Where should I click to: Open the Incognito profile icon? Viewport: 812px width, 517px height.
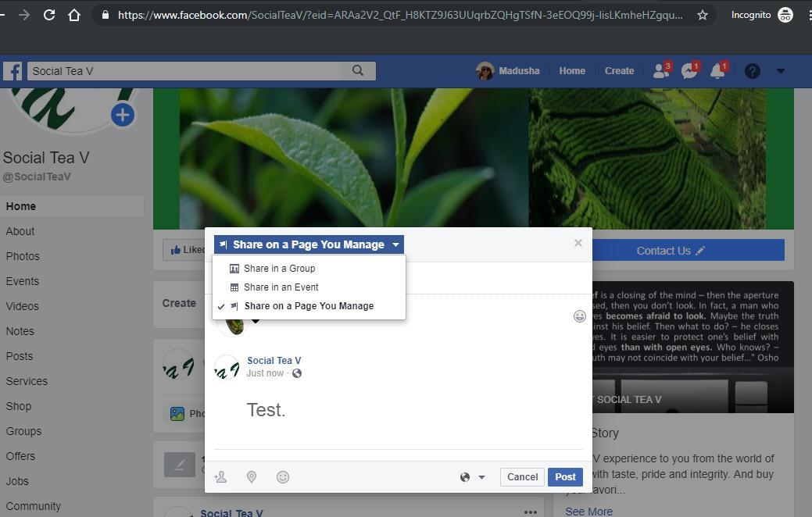click(785, 15)
